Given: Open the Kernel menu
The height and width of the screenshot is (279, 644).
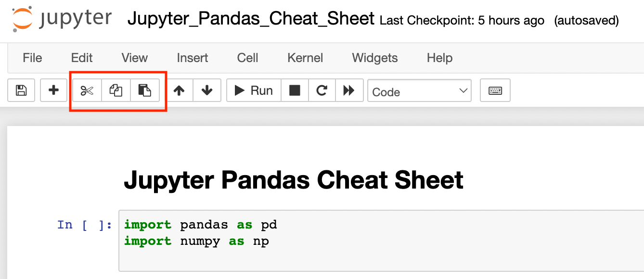Looking at the screenshot, I should (305, 58).
